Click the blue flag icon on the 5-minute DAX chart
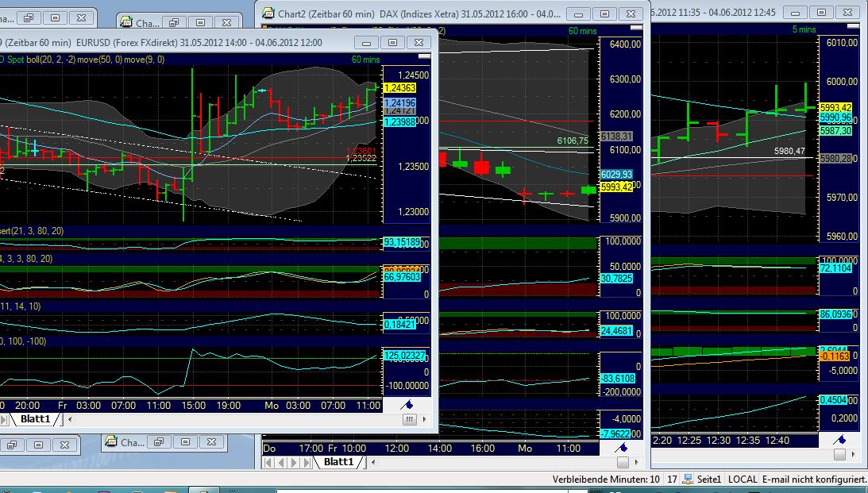Image resolution: width=868 pixels, height=493 pixels. tap(841, 439)
